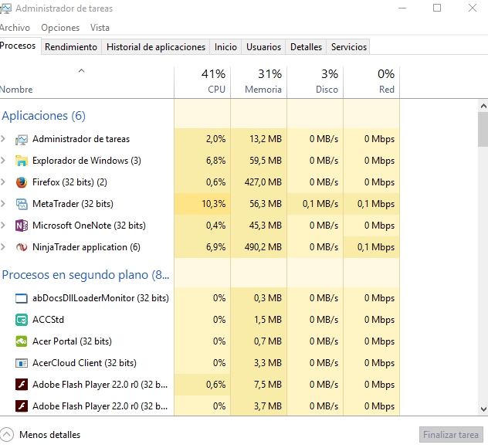The width and height of the screenshot is (488, 448).
Task: Click NinjaTrader's 0,1 Mbps network value
Action: [x=376, y=247]
